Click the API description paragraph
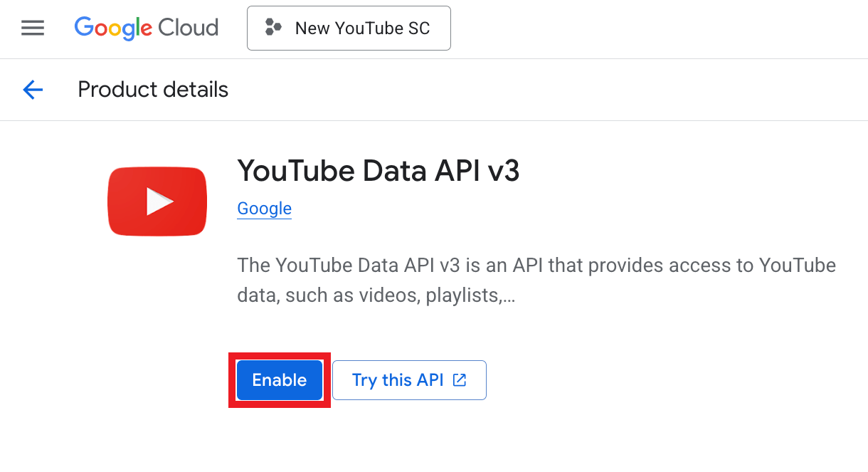The image size is (868, 472). pos(536,280)
